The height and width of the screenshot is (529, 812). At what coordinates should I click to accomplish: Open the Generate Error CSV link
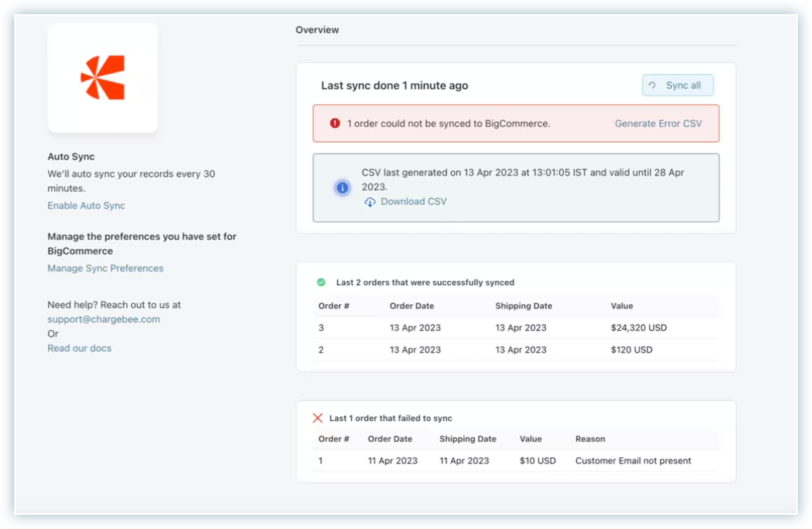click(658, 123)
